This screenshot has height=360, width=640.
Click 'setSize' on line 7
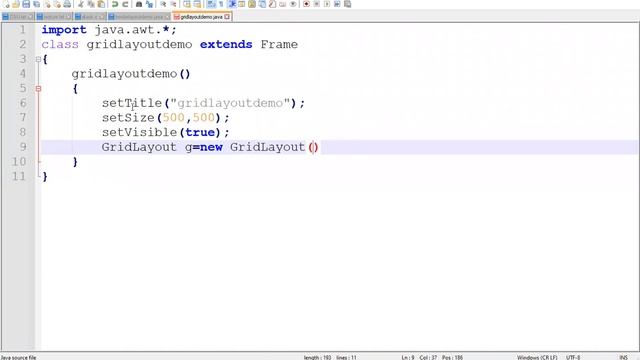pyautogui.click(x=129, y=118)
